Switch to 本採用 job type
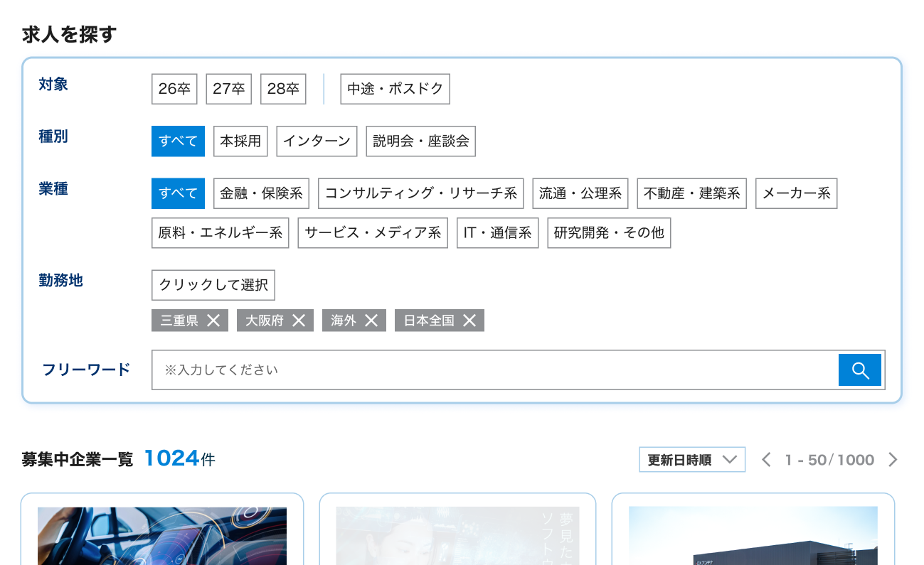 [x=240, y=141]
